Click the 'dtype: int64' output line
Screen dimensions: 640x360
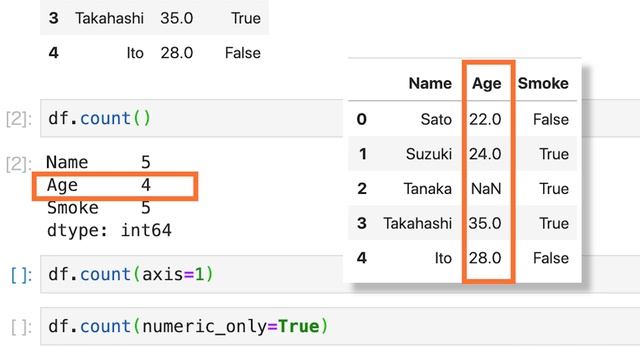click(109, 231)
